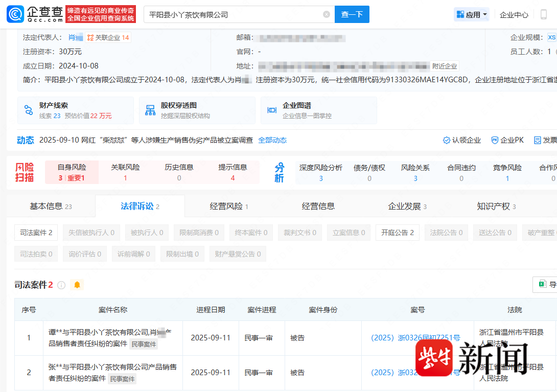Open 合同违约 analysis
The height and width of the screenshot is (392, 557).
[461, 173]
